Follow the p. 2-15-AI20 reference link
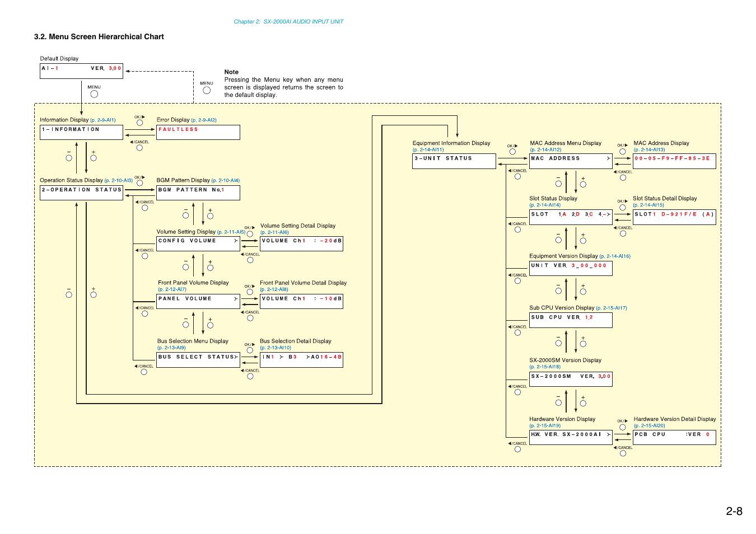This screenshot has height=534, width=756. (650, 426)
